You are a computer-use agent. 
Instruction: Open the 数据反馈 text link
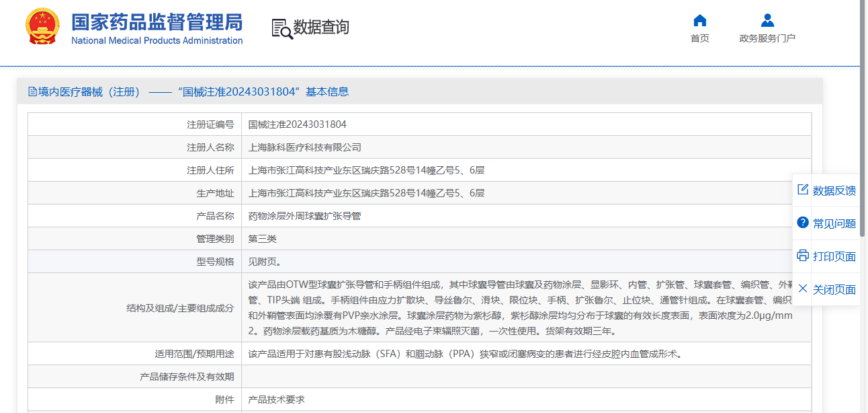point(834,191)
